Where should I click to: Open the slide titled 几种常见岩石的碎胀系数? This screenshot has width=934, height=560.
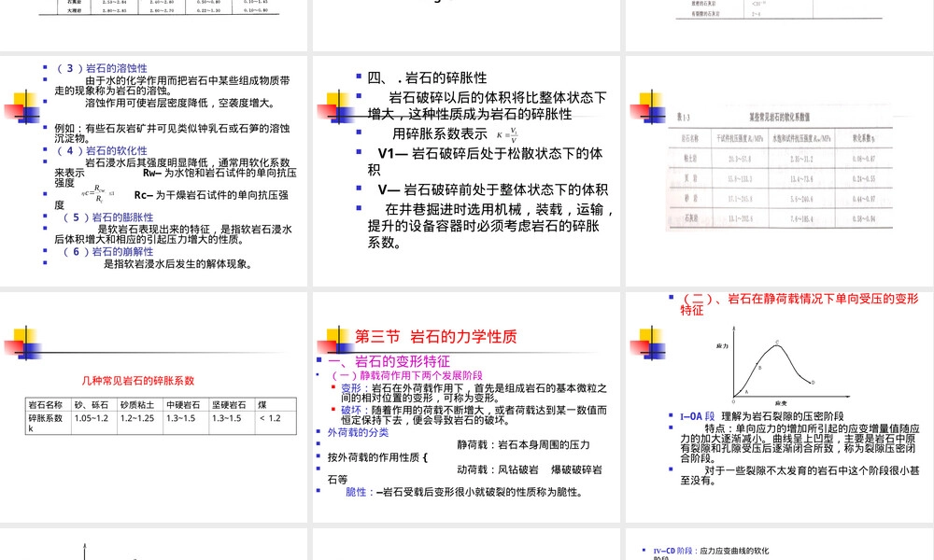[154, 407]
